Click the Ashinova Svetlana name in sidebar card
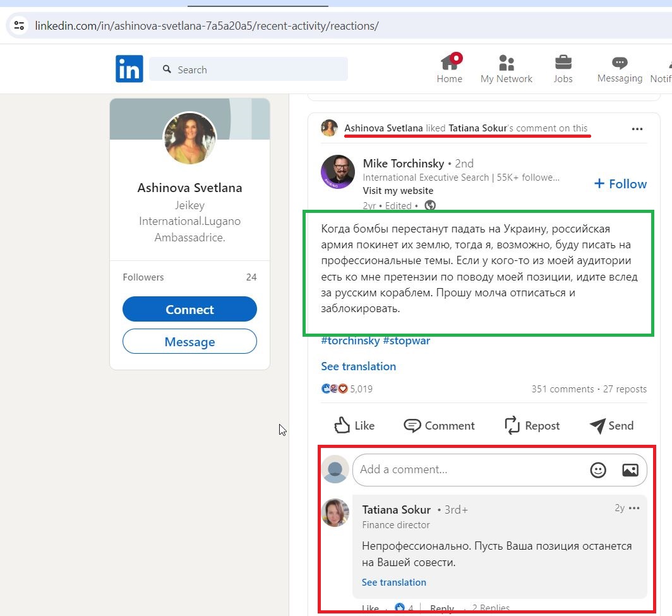Image resolution: width=672 pixels, height=616 pixels. pos(190,188)
